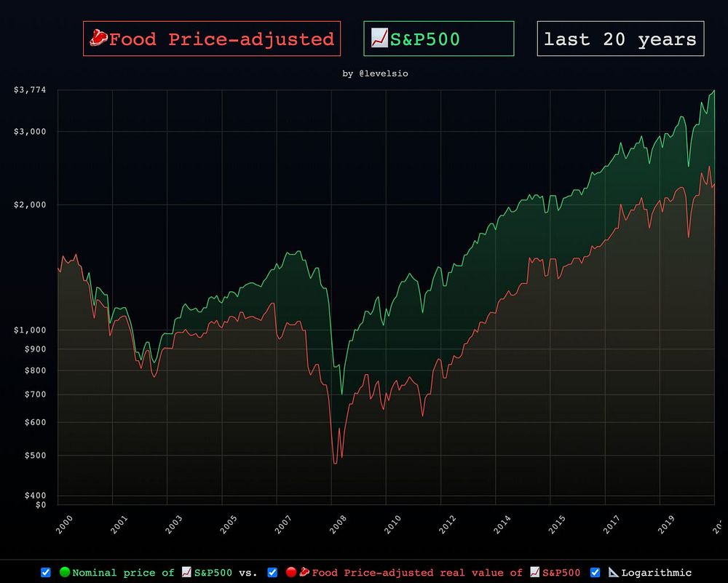Screen dimensions: 728x583
Task: Click the $1,000 y-axis label
Action: (30, 330)
